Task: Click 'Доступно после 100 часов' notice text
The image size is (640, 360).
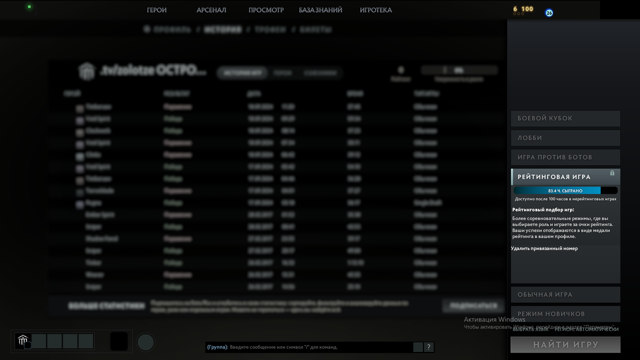Action: coord(565,199)
